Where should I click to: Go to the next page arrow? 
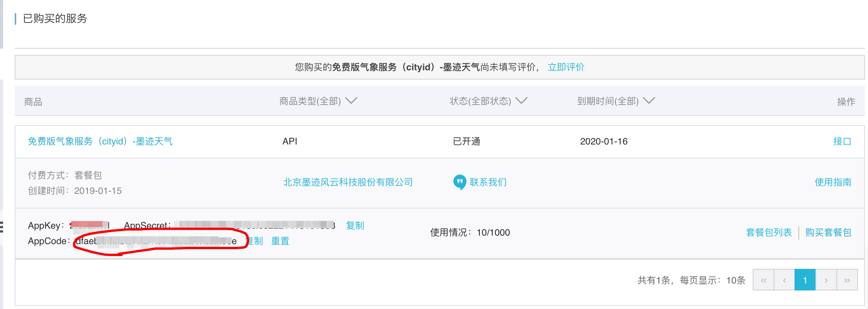[826, 280]
